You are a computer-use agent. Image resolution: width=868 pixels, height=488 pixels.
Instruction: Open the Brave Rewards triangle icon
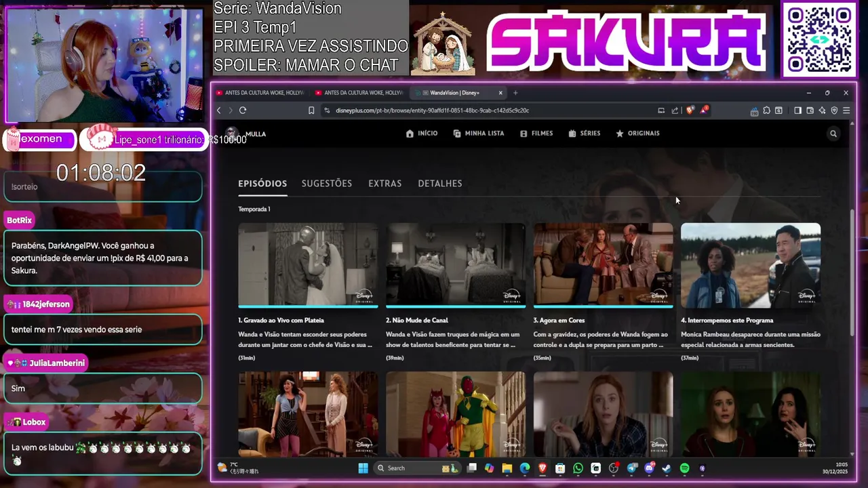tap(704, 110)
